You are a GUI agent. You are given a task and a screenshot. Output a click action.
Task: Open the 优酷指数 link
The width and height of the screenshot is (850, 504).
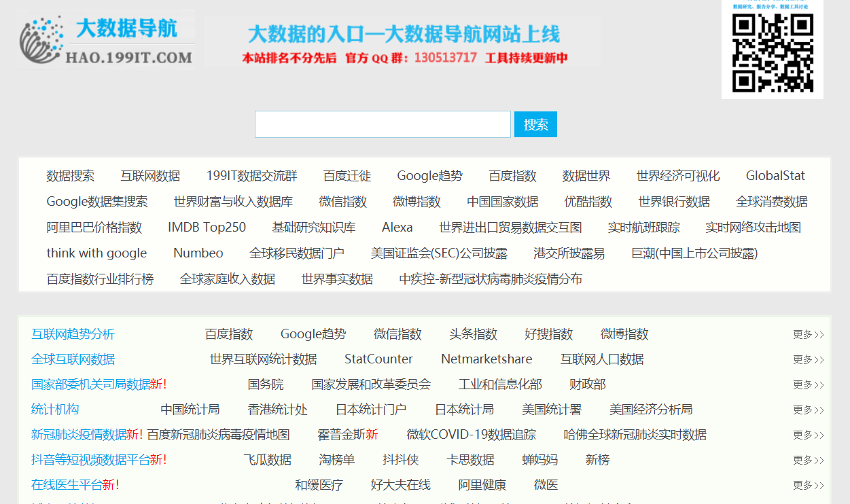coord(588,202)
